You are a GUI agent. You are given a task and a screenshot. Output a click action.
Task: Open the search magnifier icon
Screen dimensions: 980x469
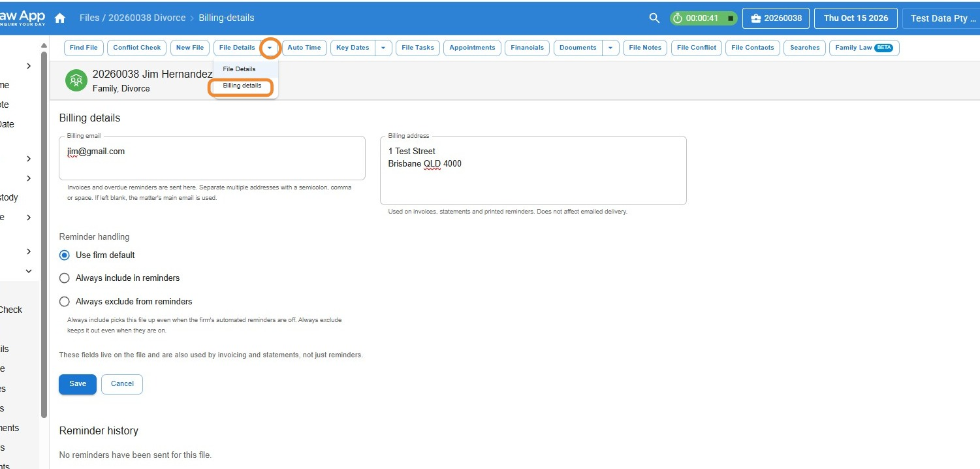(x=654, y=18)
